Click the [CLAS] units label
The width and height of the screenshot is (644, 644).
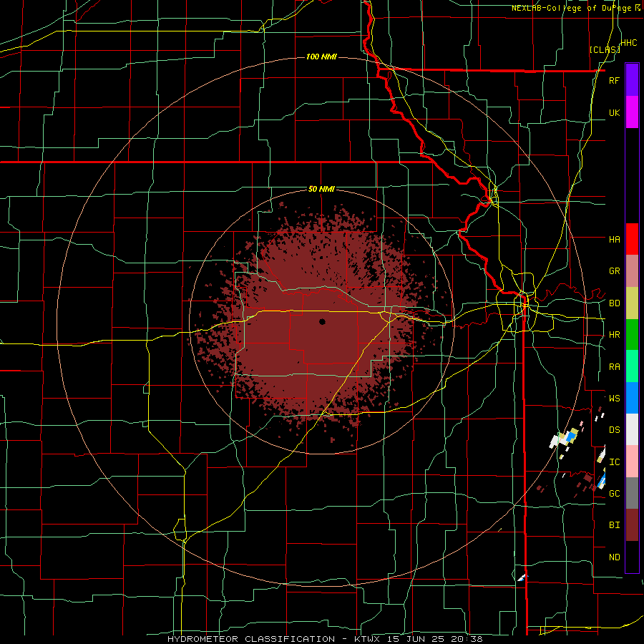tap(605, 49)
